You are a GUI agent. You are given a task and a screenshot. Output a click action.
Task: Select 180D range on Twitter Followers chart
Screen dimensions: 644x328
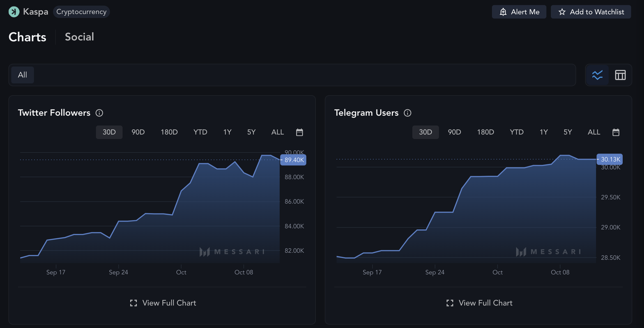169,132
